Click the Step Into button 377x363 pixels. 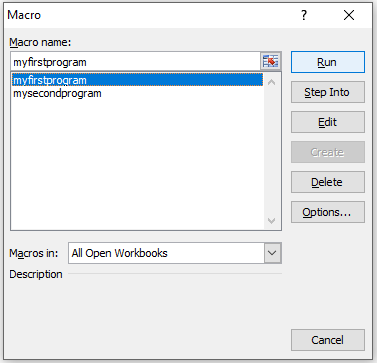[328, 92]
